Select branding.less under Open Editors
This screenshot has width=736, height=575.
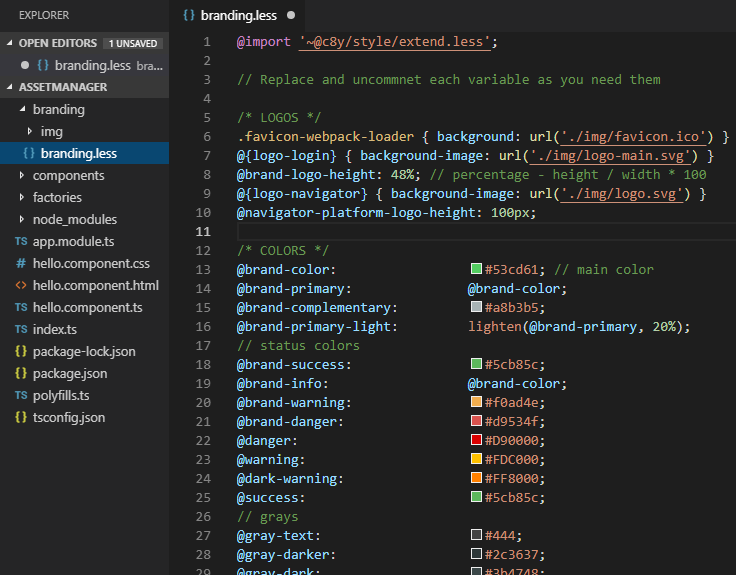pyautogui.click(x=91, y=65)
